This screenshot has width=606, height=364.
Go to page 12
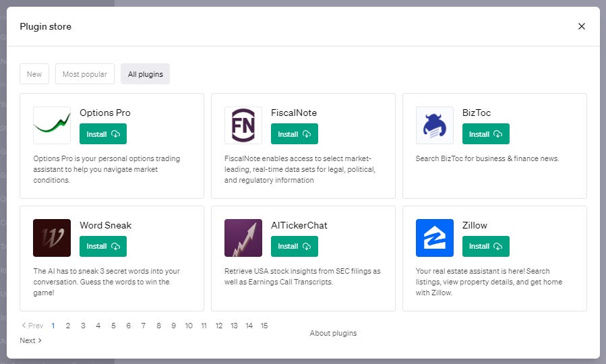pos(219,326)
